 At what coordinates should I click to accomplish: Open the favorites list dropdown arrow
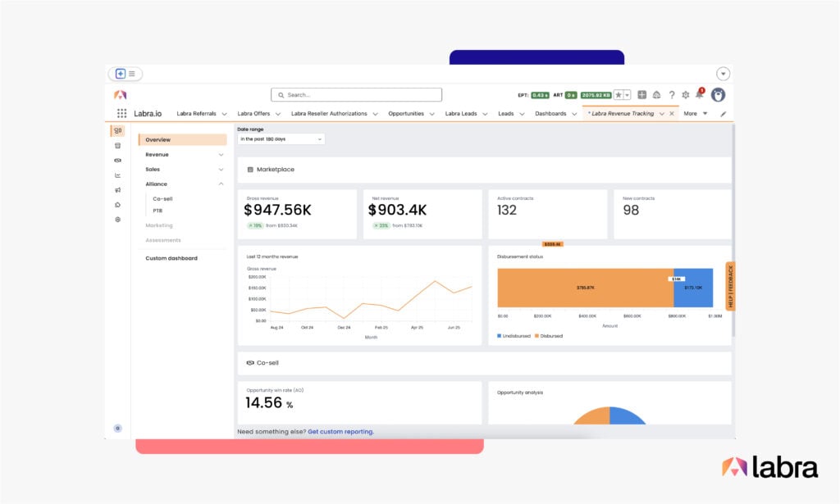[x=627, y=95]
